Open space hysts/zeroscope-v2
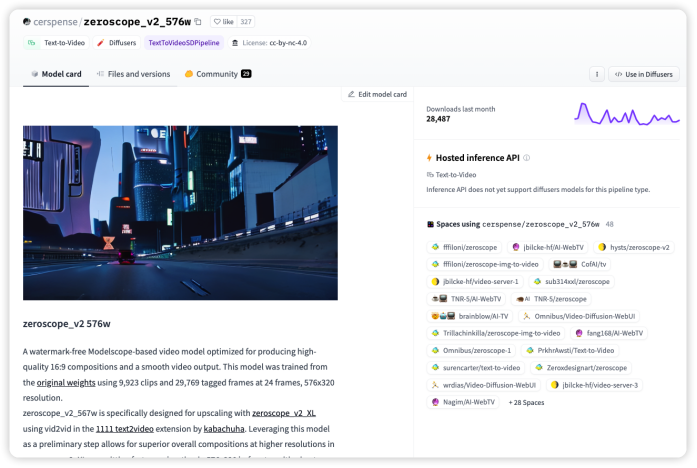 [634, 247]
